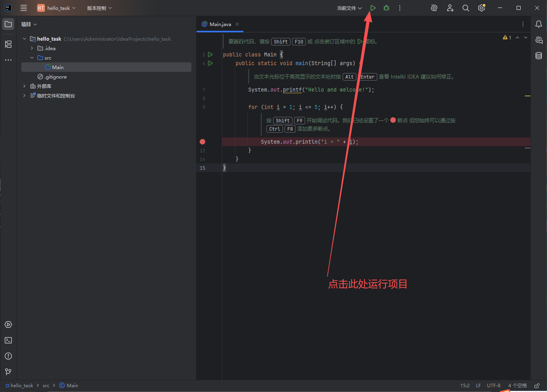Collapse the src folder
547x392 pixels.
32,58
